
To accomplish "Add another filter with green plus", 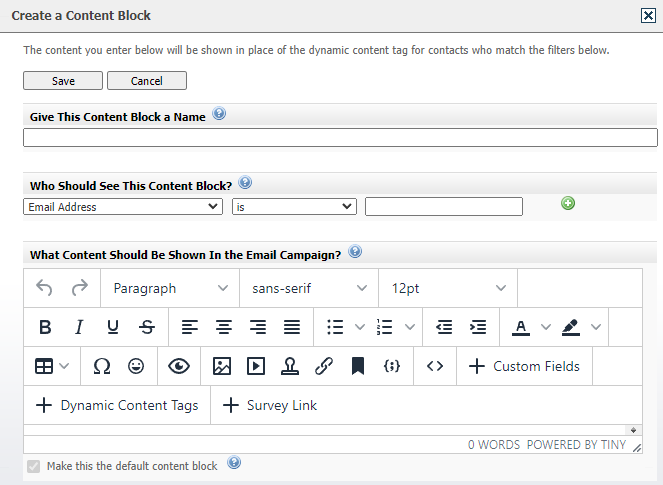I will pos(568,203).
